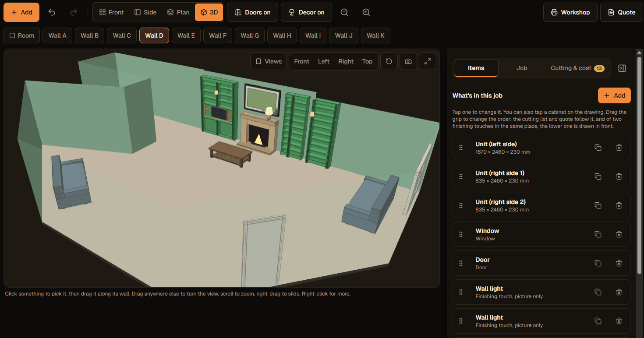Select Wall A
The width and height of the screenshot is (644, 338).
tap(58, 35)
